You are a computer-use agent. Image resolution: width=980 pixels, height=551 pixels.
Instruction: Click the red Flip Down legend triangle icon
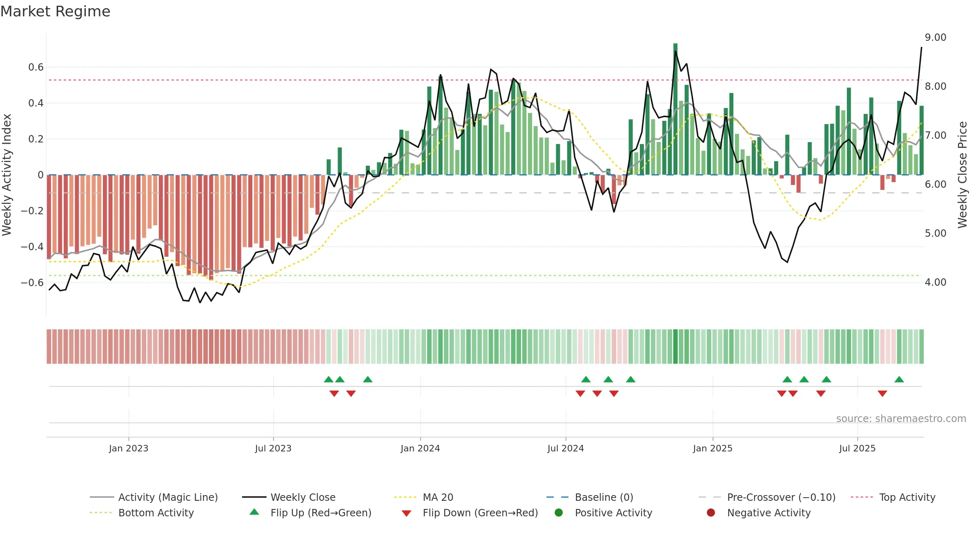tap(406, 513)
